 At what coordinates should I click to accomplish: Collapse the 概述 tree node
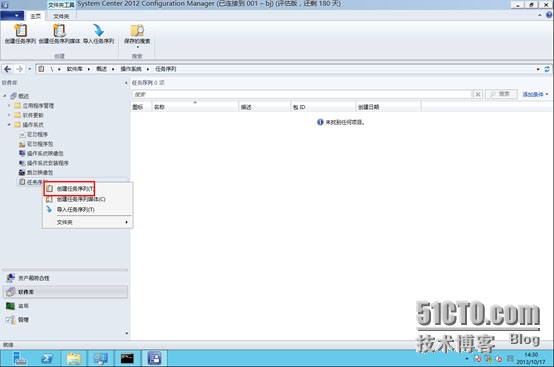pos(5,96)
